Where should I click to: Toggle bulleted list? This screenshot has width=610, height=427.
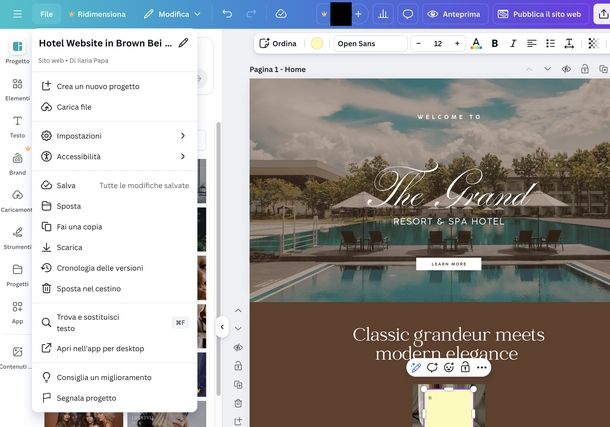coord(550,44)
